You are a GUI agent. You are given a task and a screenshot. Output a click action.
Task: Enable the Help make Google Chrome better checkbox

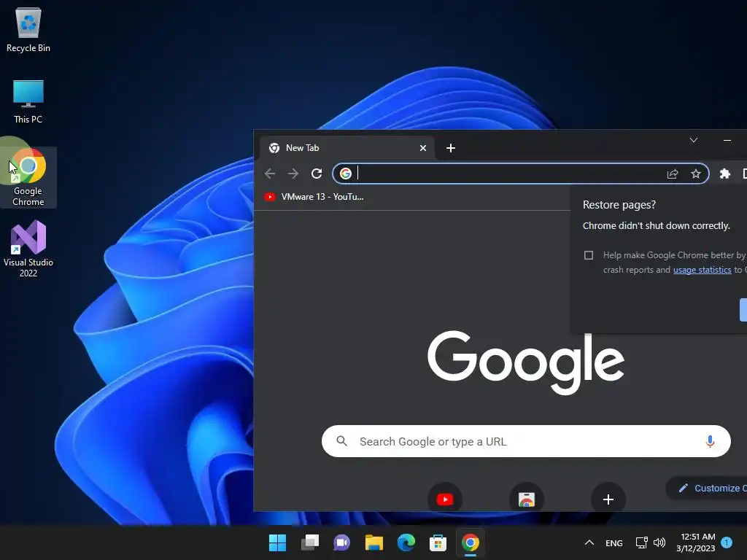pyautogui.click(x=589, y=255)
